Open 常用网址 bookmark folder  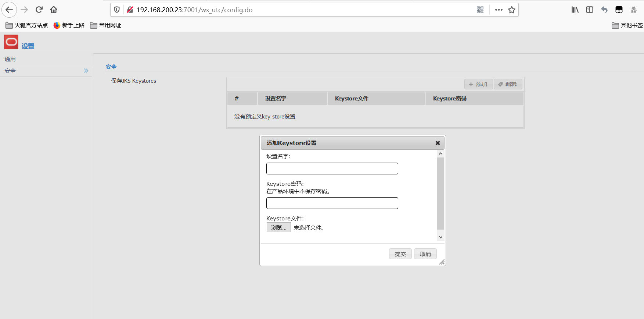coord(106,25)
